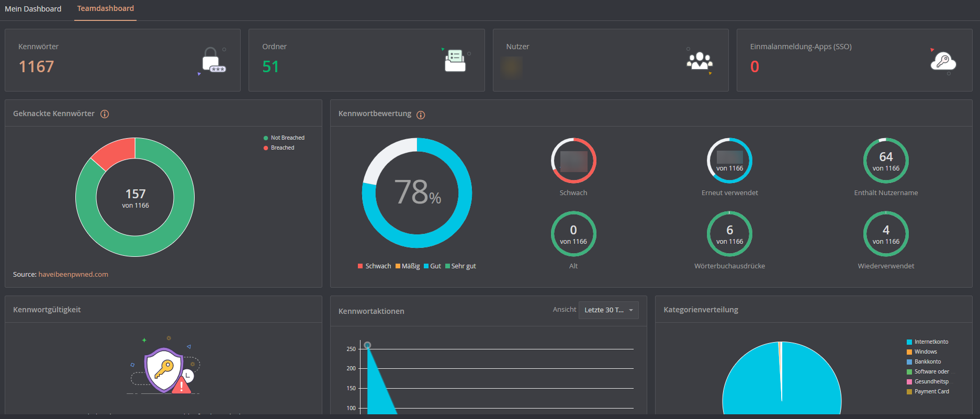Open info icon beside Kennwortbewertung

pos(421,115)
